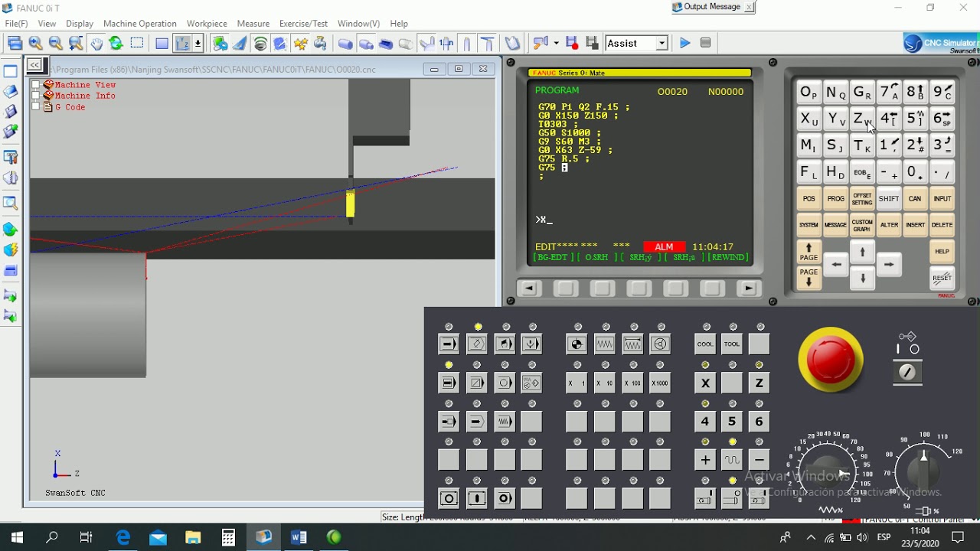Click the plus direction jog key
Image resolution: width=980 pixels, height=551 pixels.
pos(705,460)
